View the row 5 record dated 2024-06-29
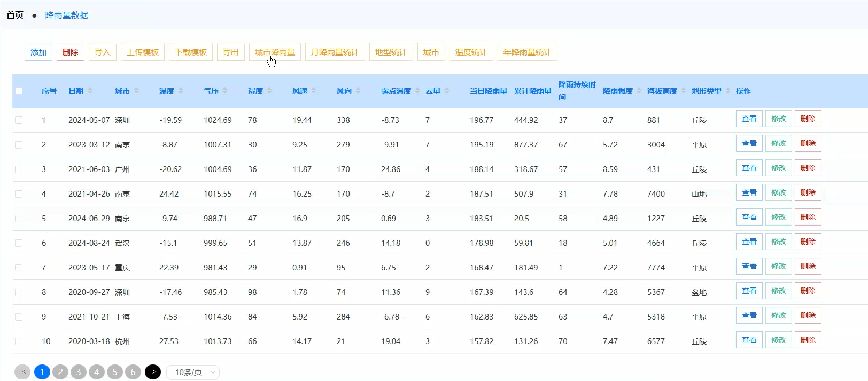The image size is (868, 381). [x=749, y=217]
